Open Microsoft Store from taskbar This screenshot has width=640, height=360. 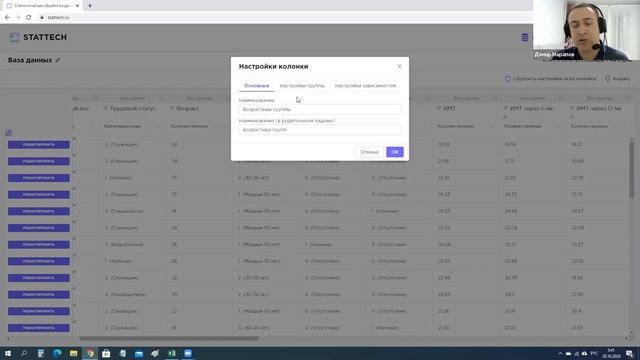click(x=106, y=353)
